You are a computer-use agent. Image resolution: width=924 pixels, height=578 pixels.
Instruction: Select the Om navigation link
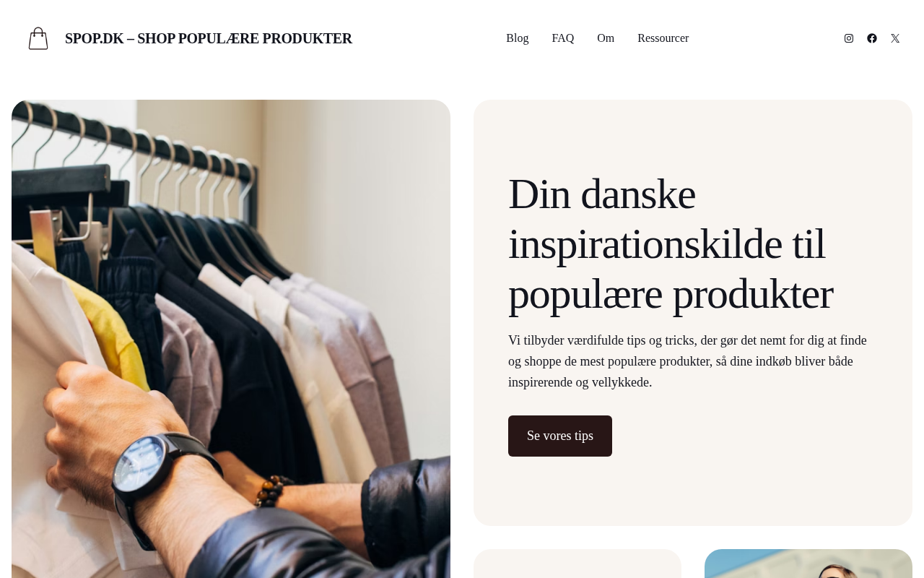click(x=606, y=38)
